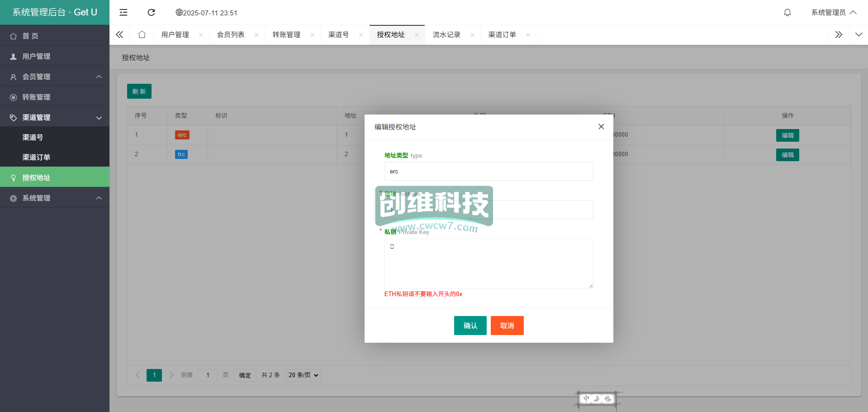The width and height of the screenshot is (868, 412).
Task: Go to next page arrow
Action: pos(171,375)
